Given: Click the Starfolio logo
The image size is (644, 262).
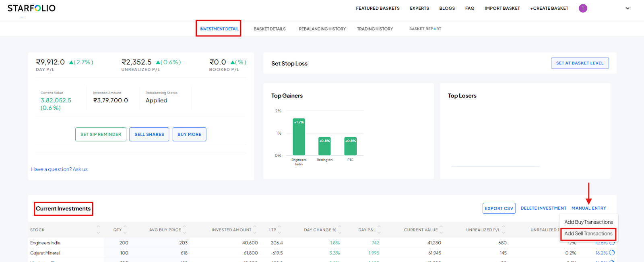Looking at the screenshot, I should click(x=31, y=8).
